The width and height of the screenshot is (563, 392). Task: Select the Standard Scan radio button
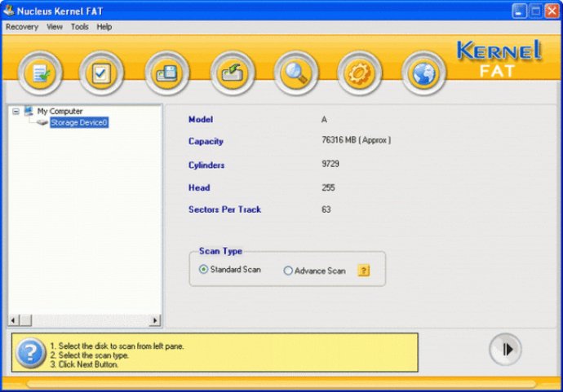[x=203, y=269]
